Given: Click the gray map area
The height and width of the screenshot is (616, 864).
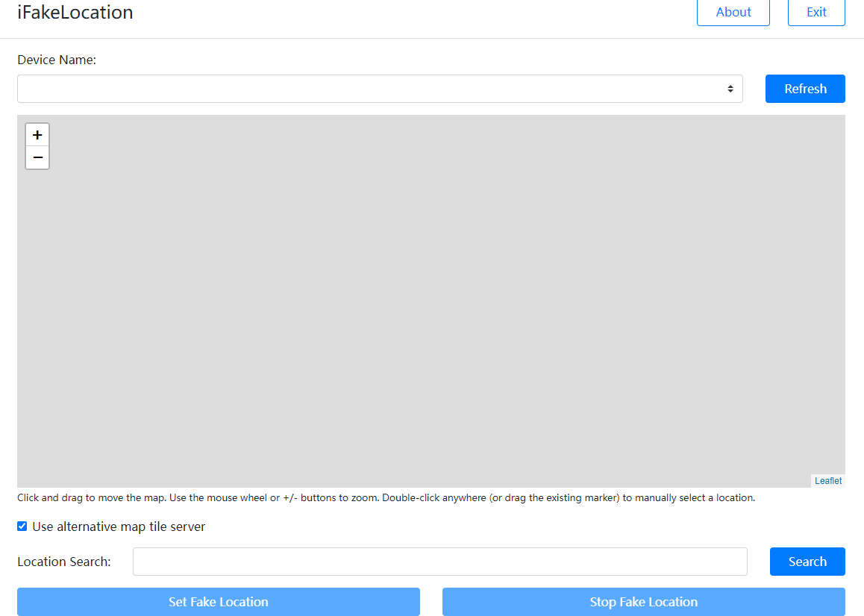Looking at the screenshot, I should [x=431, y=301].
